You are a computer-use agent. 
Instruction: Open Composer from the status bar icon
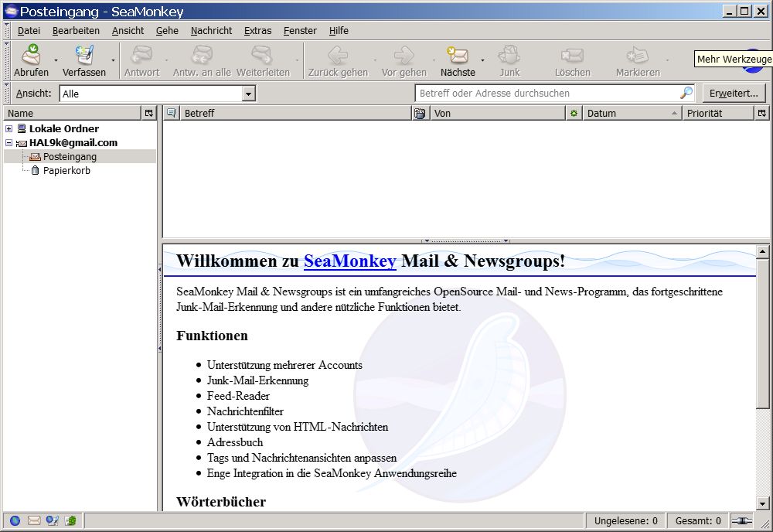[x=53, y=520]
